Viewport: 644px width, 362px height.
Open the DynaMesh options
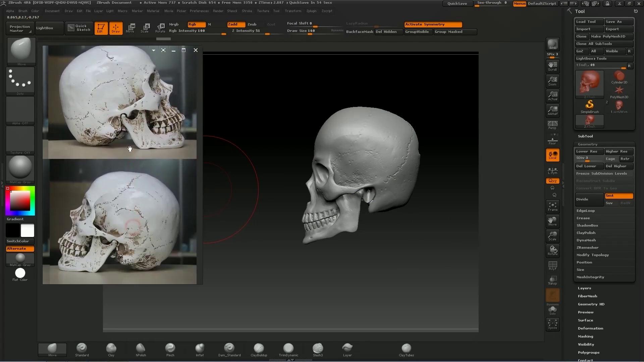(x=586, y=240)
